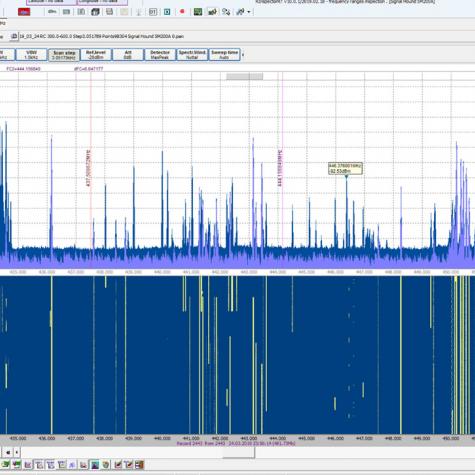Image resolution: width=475 pixels, height=475 pixels.
Task: Toggle the highlighted trace icon in bottom toolbar
Action: point(95,465)
